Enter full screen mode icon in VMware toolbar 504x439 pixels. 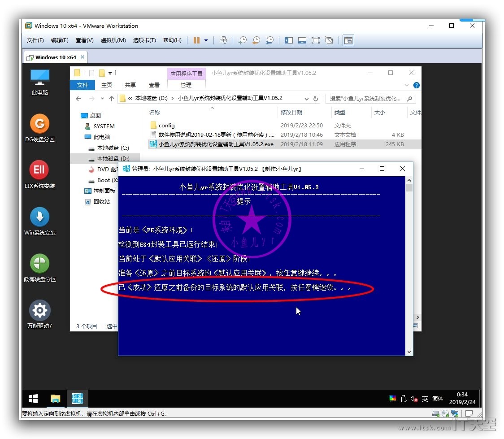pyautogui.click(x=316, y=40)
